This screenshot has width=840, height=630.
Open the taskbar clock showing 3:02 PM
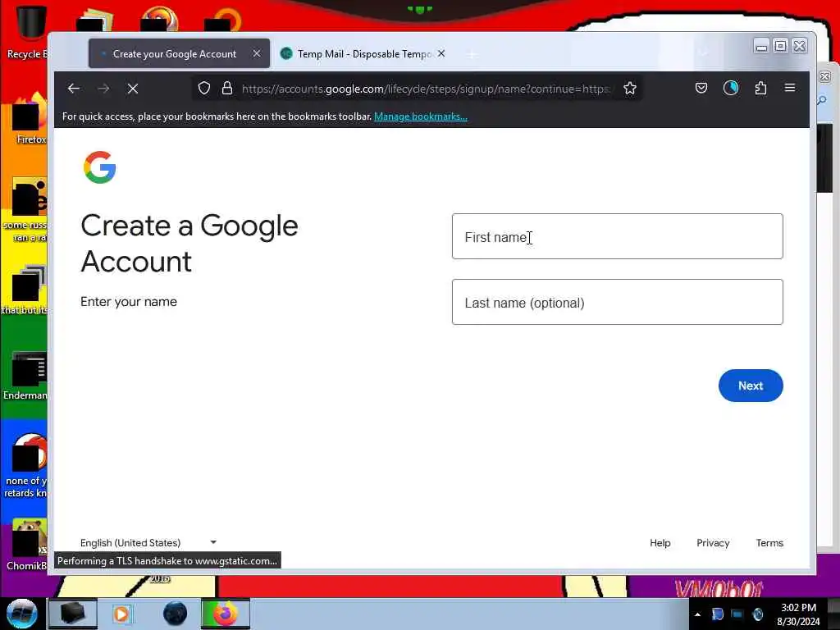click(x=798, y=614)
